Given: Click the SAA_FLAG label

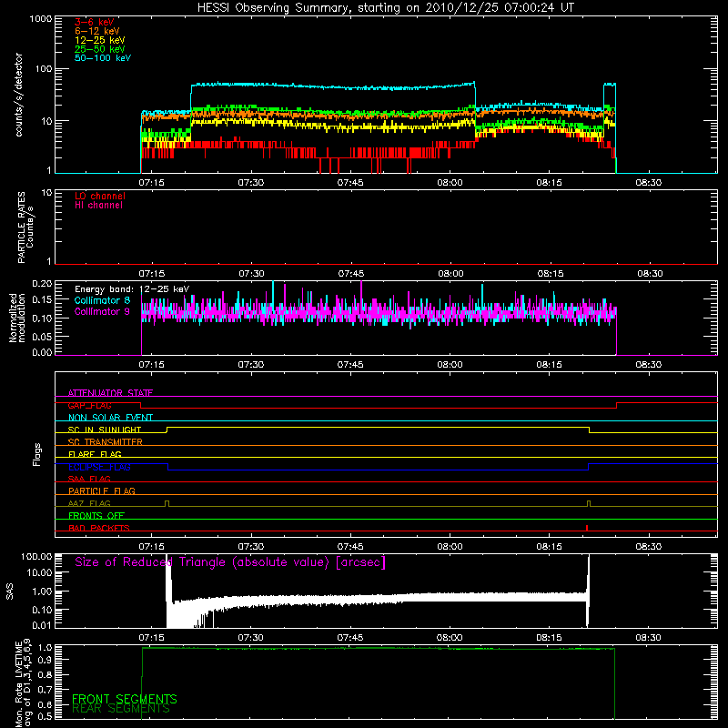Looking at the screenshot, I should tap(89, 479).
